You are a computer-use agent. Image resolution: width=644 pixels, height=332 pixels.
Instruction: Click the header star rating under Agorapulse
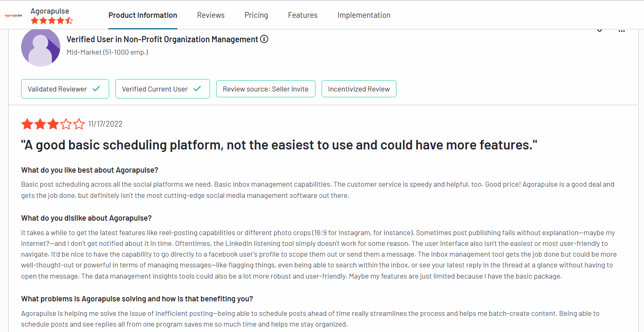(x=52, y=20)
